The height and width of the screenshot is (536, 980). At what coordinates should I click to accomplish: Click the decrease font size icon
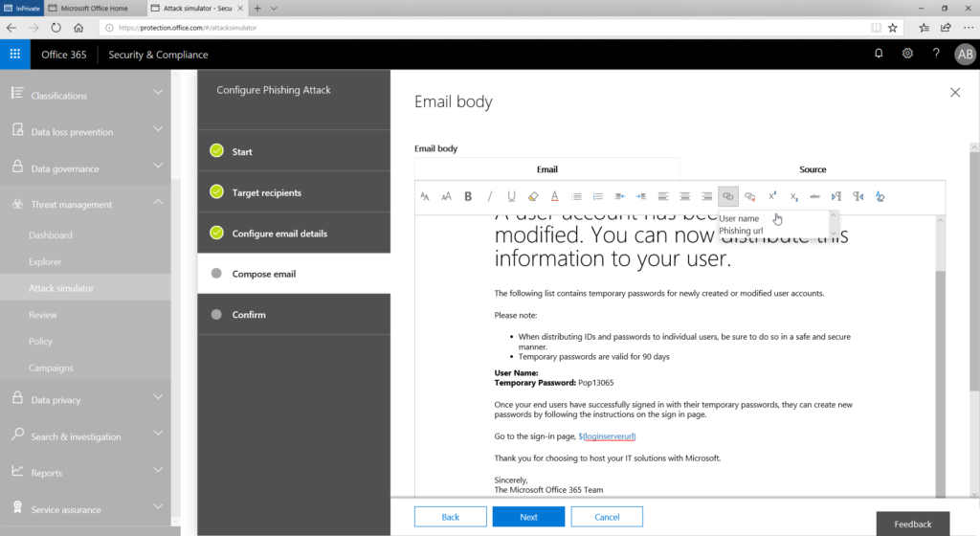tap(425, 196)
